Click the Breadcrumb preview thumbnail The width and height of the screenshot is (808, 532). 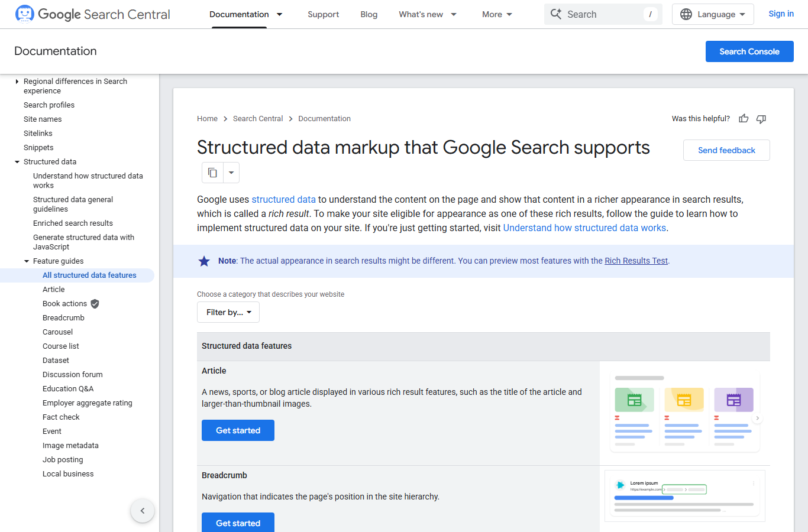[685, 496]
